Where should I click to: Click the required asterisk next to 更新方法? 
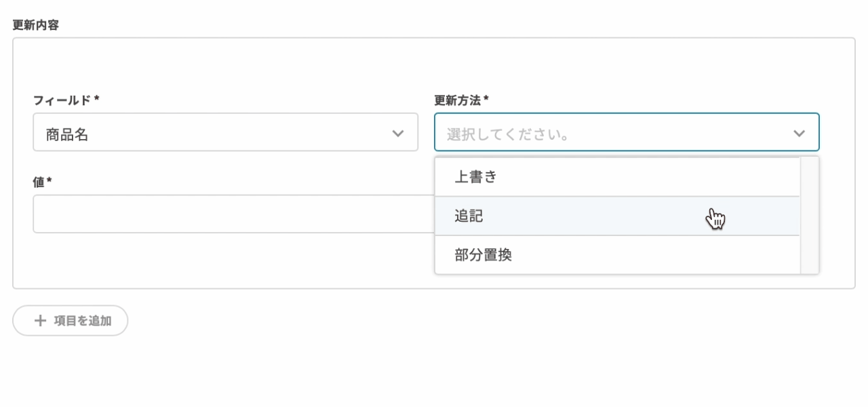[486, 100]
